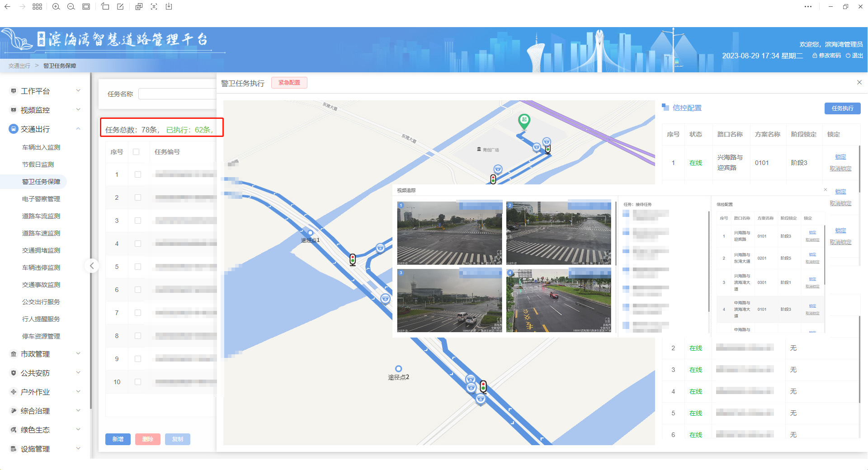Check the checkbox in row 4
This screenshot has height=470, width=868.
tap(138, 244)
